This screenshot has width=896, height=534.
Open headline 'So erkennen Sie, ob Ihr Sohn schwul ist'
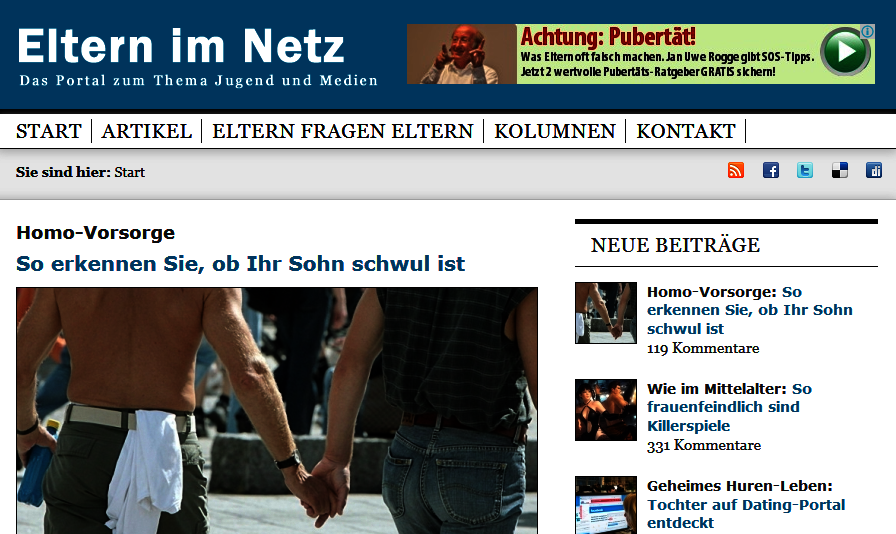241,264
